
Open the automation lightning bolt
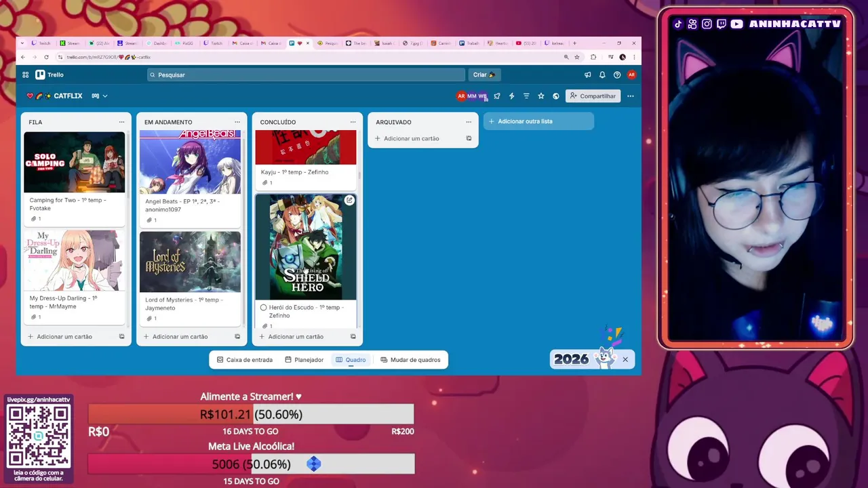pyautogui.click(x=511, y=96)
